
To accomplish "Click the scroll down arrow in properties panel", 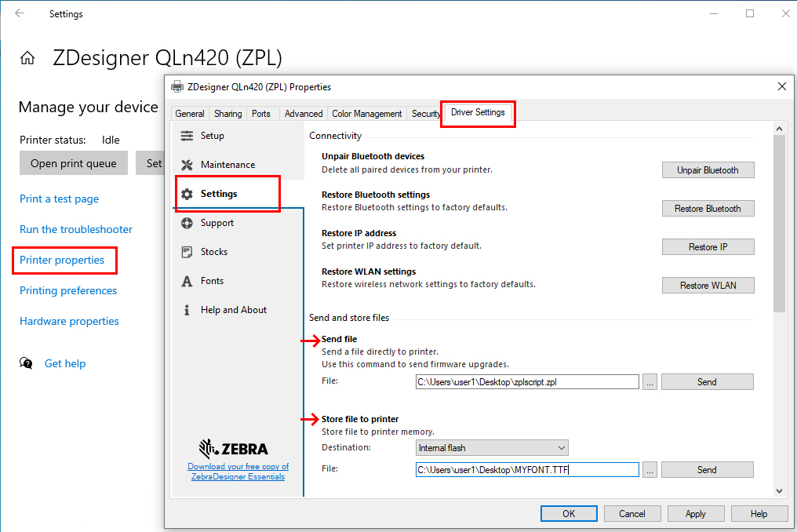I will (779, 490).
